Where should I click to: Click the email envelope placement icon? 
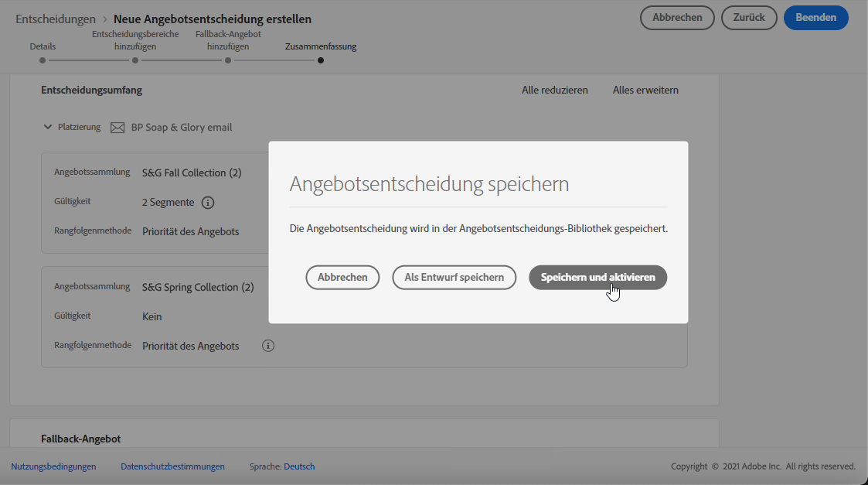pos(117,128)
